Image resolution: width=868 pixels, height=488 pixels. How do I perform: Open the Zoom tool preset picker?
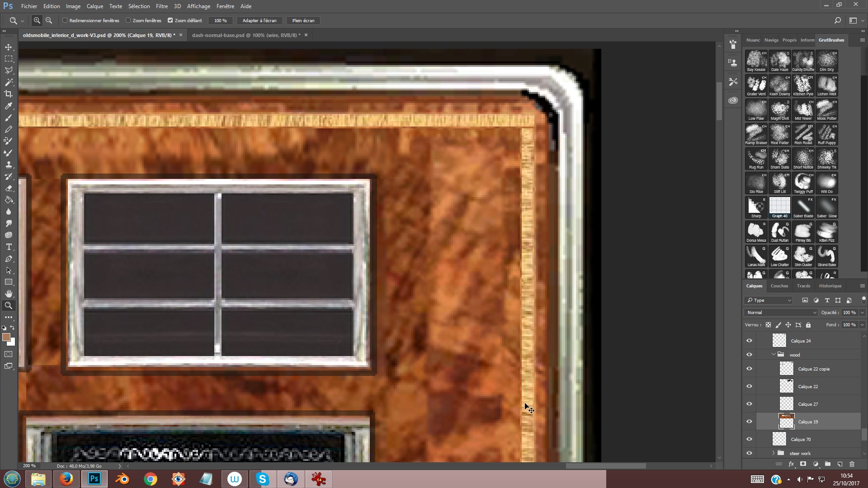(x=17, y=20)
